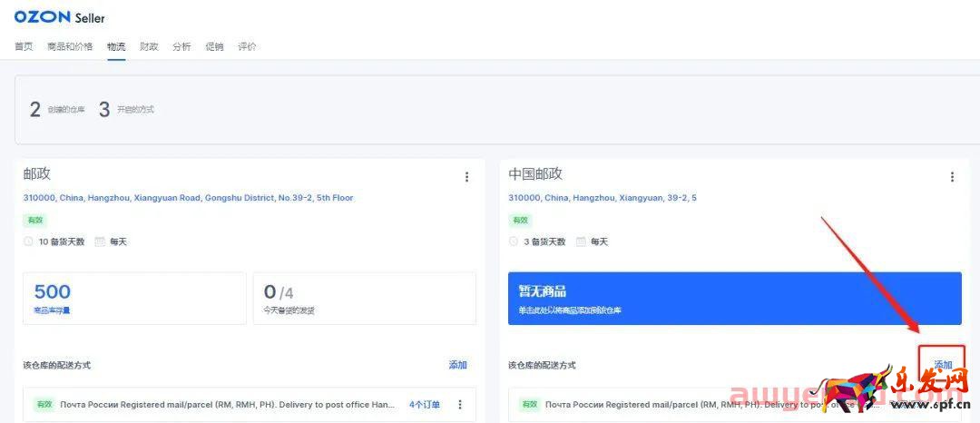
Task: Click the 2 创建的仓库 counter
Action: (57, 109)
